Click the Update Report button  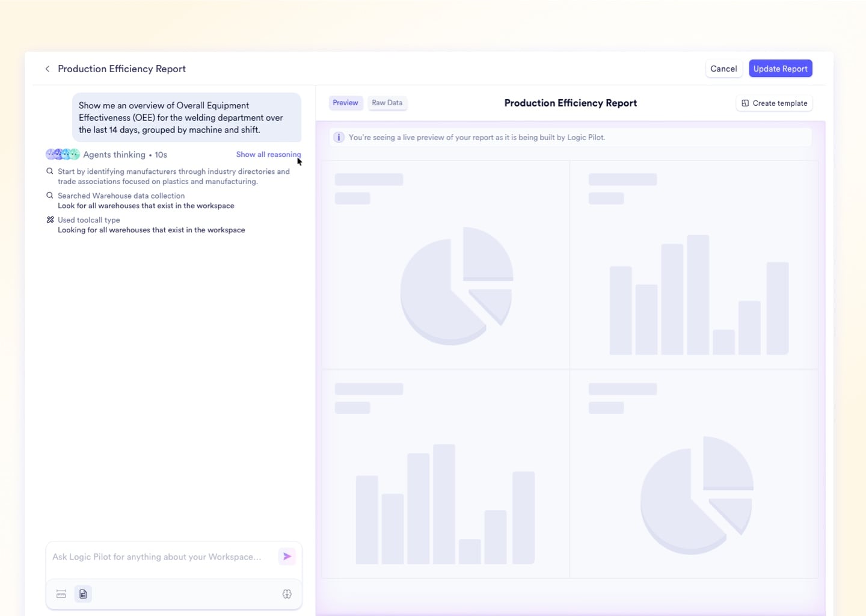(x=780, y=69)
